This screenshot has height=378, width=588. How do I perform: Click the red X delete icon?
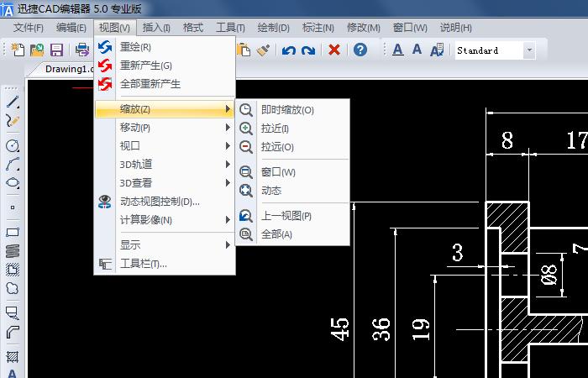point(334,50)
